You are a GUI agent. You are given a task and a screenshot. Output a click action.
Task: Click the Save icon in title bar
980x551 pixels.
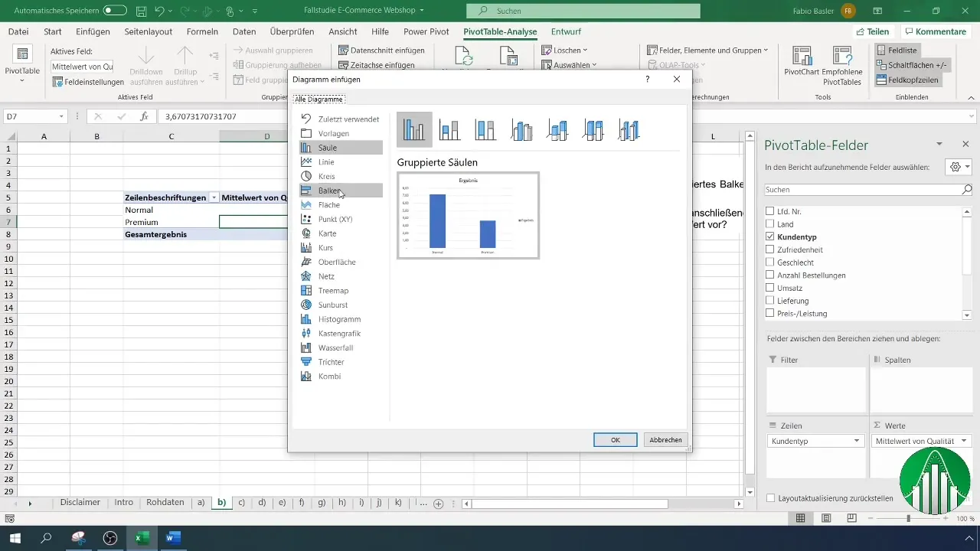pos(142,11)
